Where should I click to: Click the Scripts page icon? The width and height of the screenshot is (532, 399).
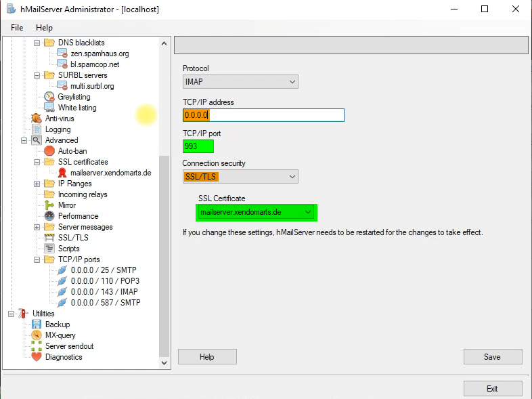tap(49, 249)
